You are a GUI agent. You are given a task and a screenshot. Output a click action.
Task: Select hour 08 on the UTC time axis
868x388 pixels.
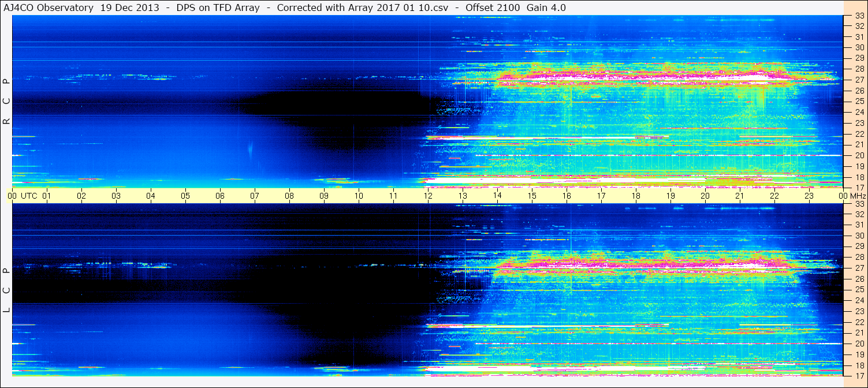tap(289, 196)
